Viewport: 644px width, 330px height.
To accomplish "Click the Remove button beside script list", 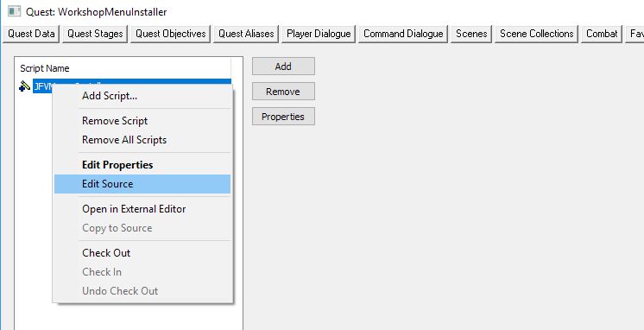I will pos(283,92).
